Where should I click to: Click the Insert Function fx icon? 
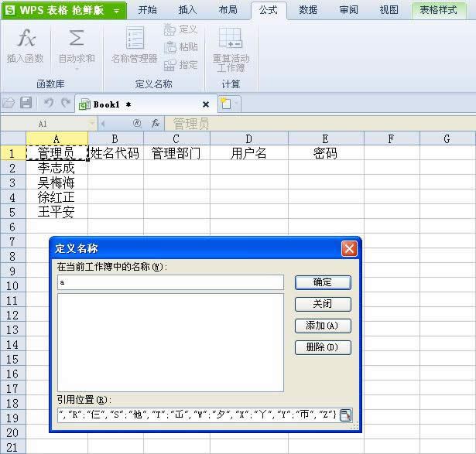tap(26, 39)
